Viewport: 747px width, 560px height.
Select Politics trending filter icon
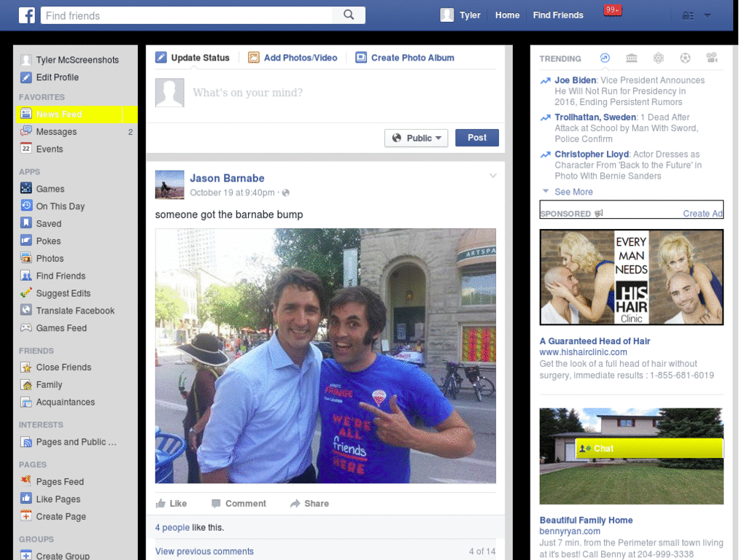(631, 58)
